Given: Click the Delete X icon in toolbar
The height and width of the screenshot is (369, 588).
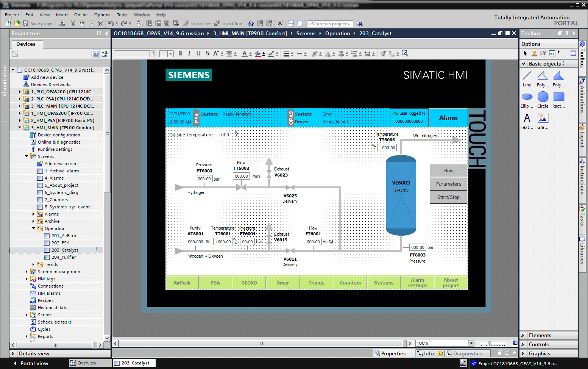Looking at the screenshot, I should pyautogui.click(x=100, y=23).
